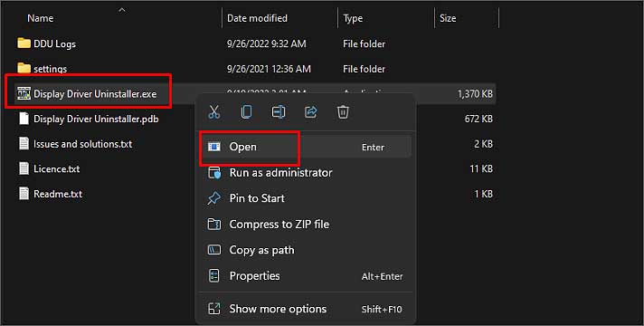Click the settings folder icon
This screenshot has width=644, height=326.
point(24,68)
